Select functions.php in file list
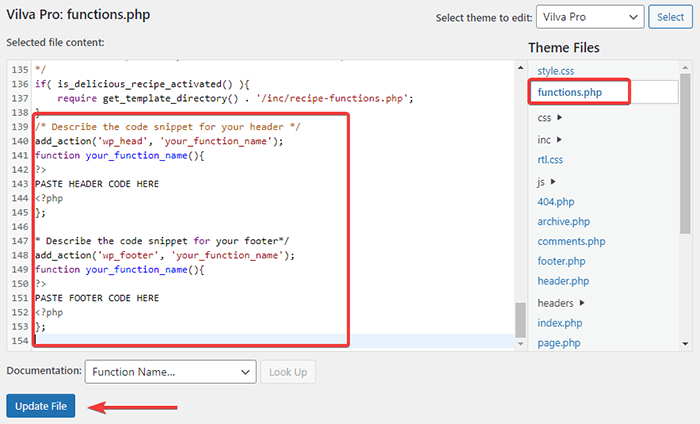 click(571, 93)
